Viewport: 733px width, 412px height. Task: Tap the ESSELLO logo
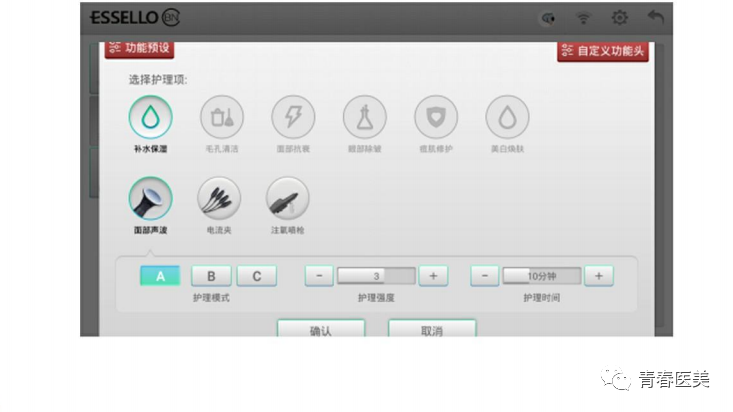[135, 18]
